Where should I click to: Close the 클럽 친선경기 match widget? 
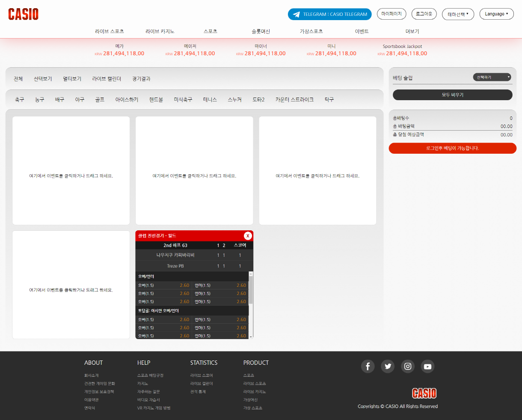click(x=248, y=236)
